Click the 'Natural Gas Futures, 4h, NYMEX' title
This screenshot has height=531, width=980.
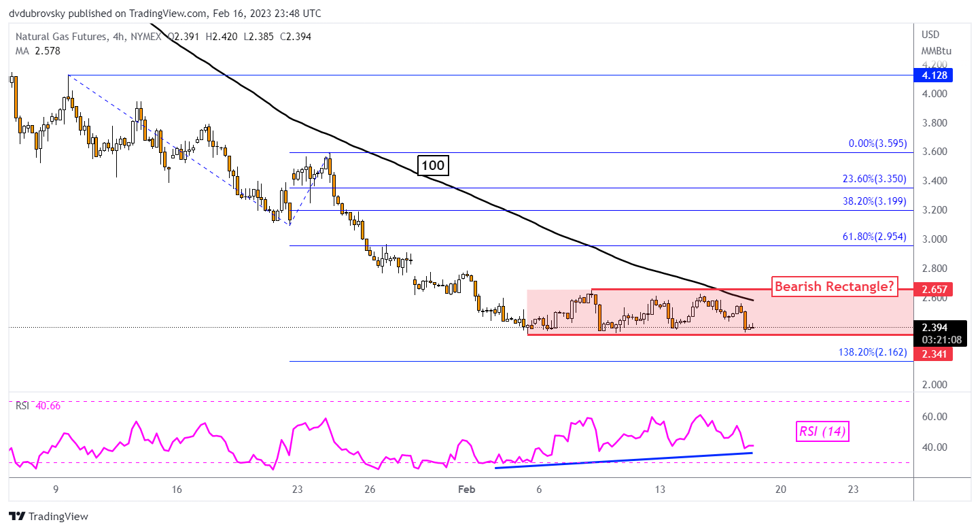(88, 37)
